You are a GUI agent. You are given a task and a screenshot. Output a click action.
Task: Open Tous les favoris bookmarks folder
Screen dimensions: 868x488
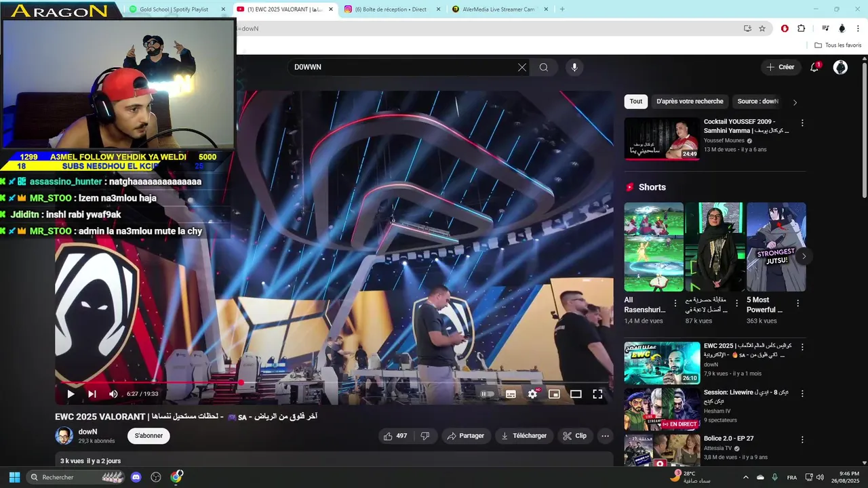[x=837, y=45]
